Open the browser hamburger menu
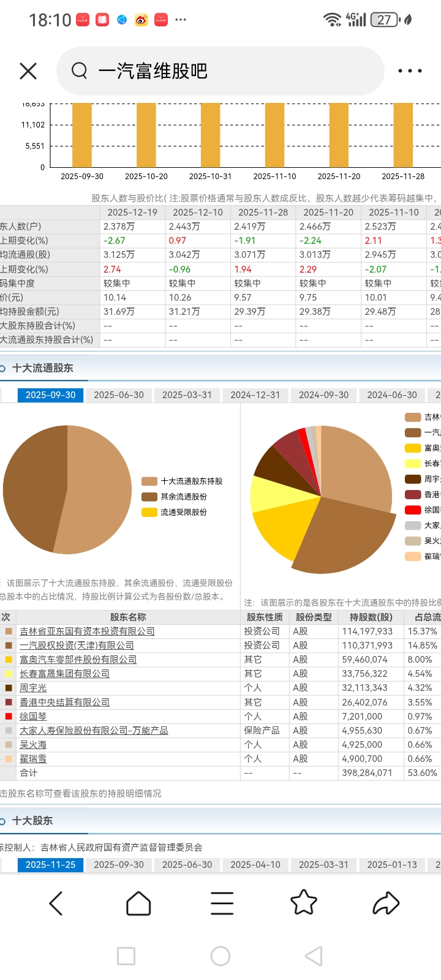The width and height of the screenshot is (441, 980). [222, 903]
